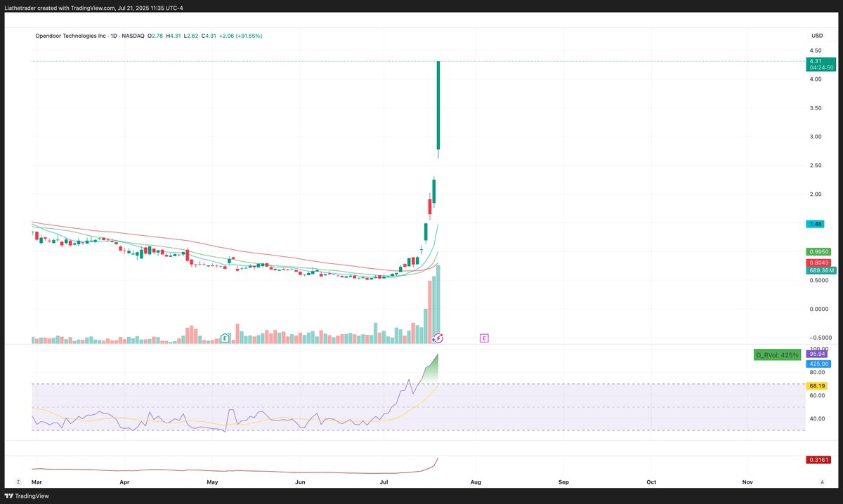Click the 0.0000 price axis label
Image resolution: width=843 pixels, height=504 pixels.
(x=819, y=309)
